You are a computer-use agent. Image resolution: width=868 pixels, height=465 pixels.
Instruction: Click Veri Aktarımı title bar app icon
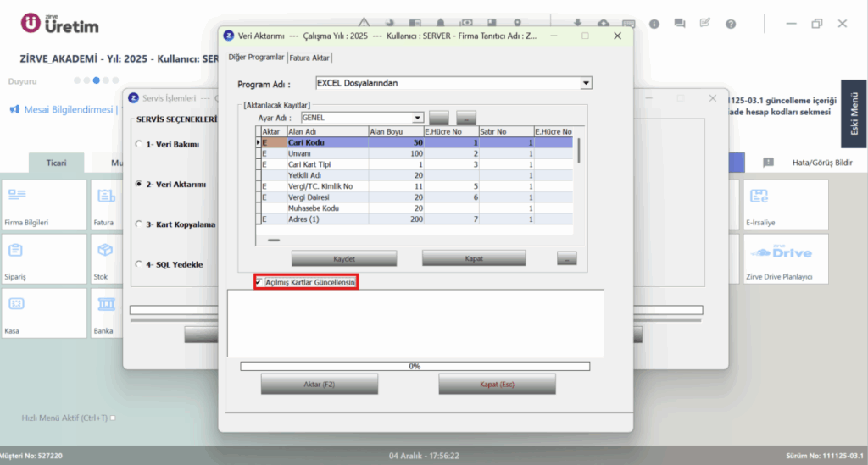pos(228,36)
